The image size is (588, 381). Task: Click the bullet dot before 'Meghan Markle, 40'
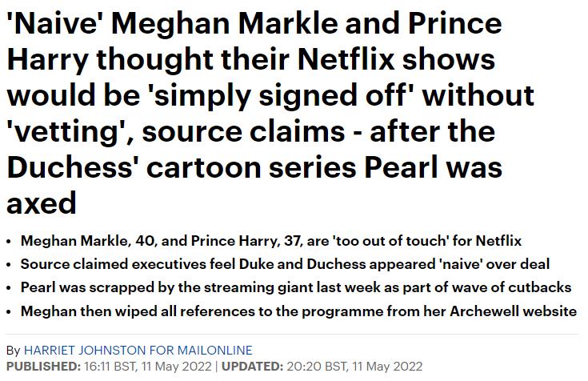[9, 242]
